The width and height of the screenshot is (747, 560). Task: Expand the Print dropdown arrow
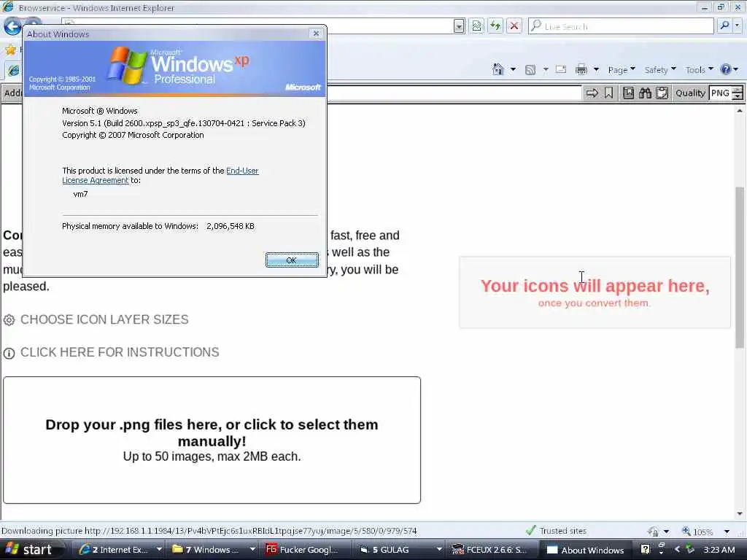point(596,69)
